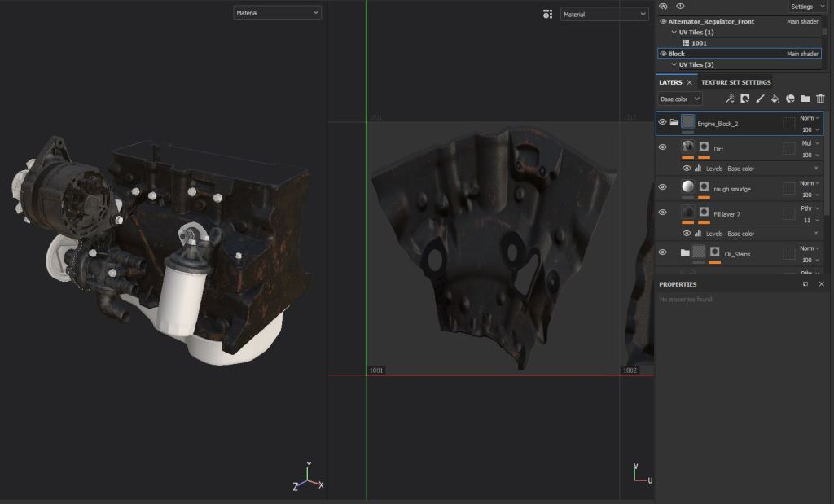Open the Settings button in texture set list
The height and width of the screenshot is (504, 834).
(806, 7)
